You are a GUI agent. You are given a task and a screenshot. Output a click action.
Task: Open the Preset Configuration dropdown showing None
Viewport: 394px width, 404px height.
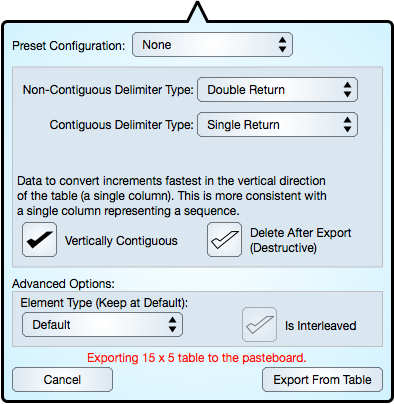(x=212, y=45)
